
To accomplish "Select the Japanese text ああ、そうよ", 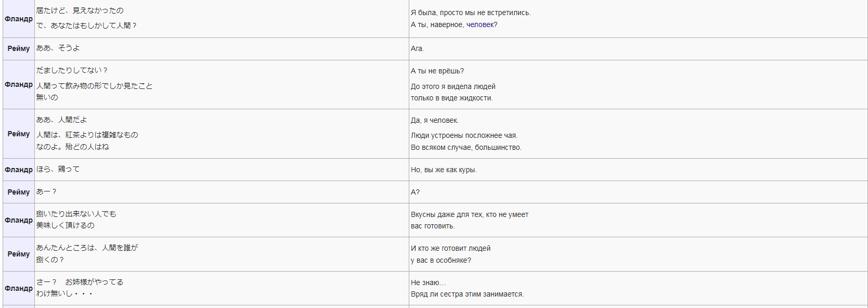I will click(58, 48).
